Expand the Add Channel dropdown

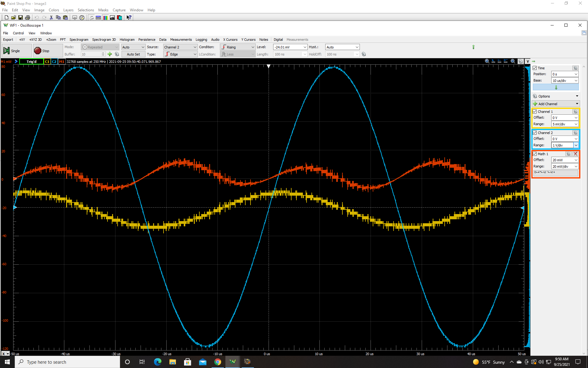577,104
